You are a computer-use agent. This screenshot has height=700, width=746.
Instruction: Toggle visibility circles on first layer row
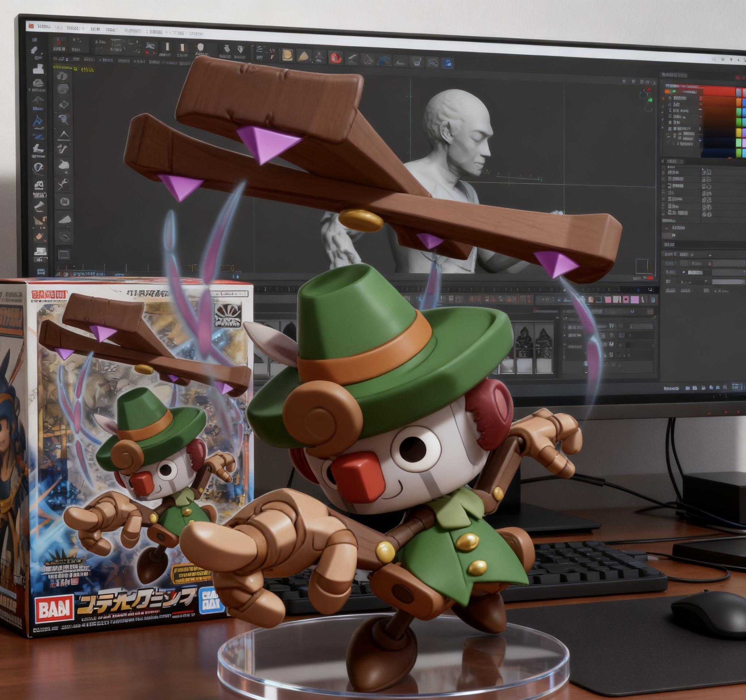[x=706, y=172]
